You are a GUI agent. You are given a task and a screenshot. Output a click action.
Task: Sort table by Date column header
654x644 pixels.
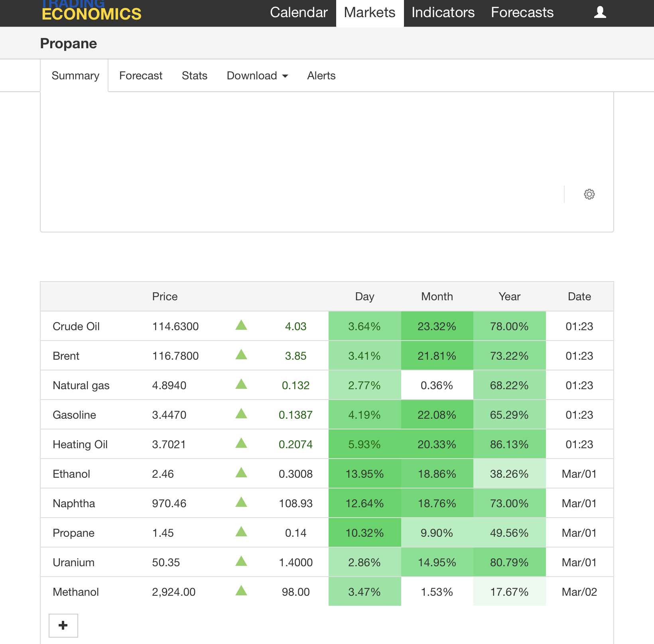[x=579, y=297]
